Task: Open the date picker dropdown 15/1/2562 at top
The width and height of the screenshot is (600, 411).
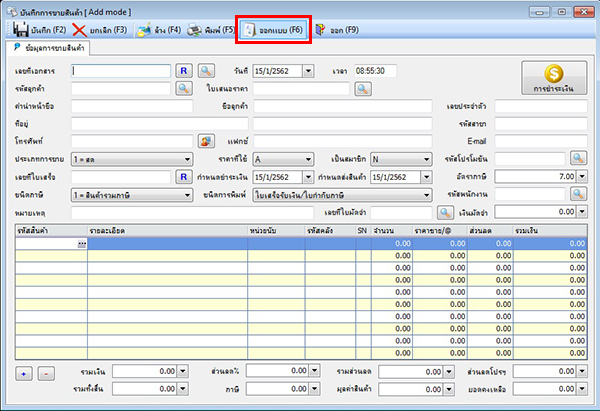Action: point(308,71)
